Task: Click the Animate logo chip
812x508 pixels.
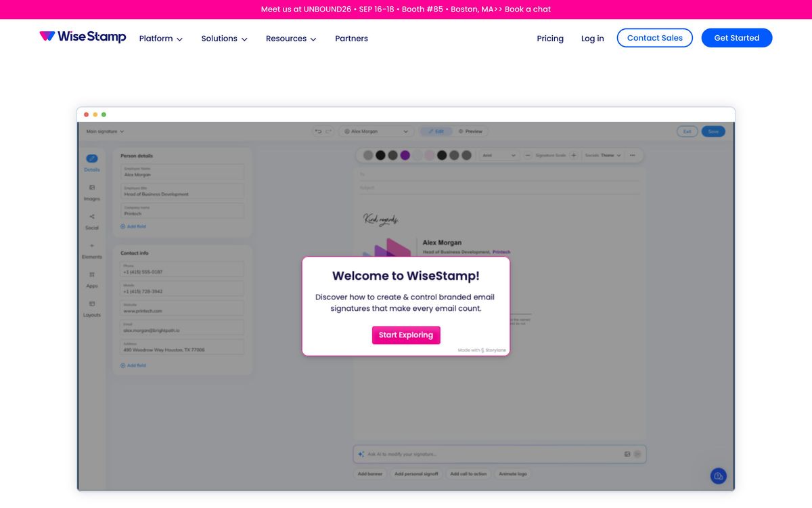Action: tap(513, 474)
